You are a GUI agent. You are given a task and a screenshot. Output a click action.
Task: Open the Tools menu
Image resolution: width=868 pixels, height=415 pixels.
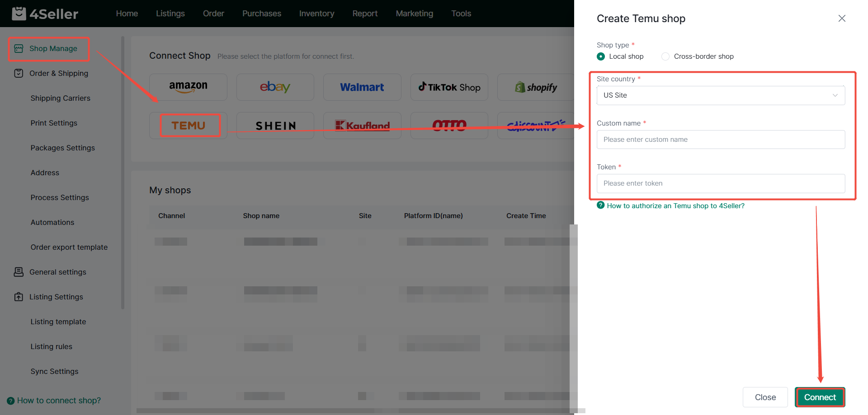(x=461, y=14)
